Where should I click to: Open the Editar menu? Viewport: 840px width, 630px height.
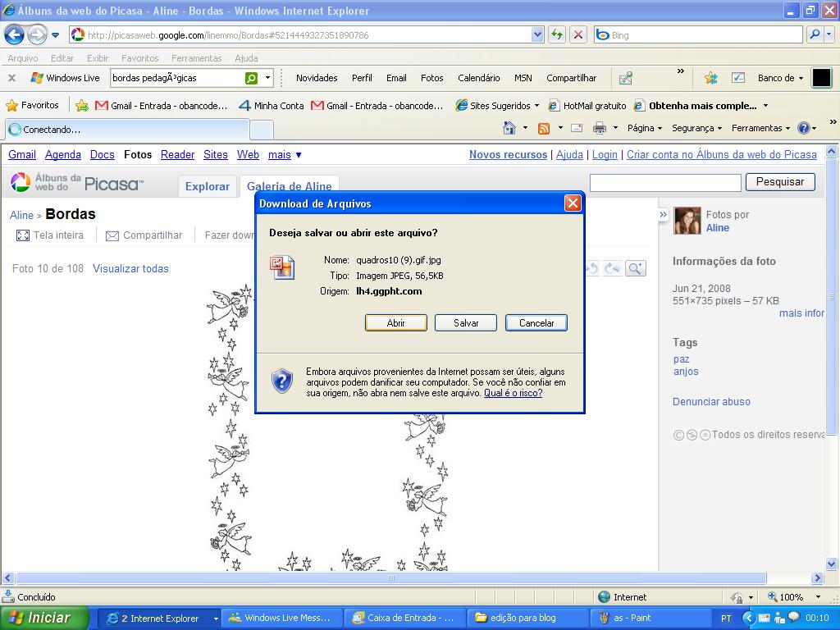pos(62,58)
